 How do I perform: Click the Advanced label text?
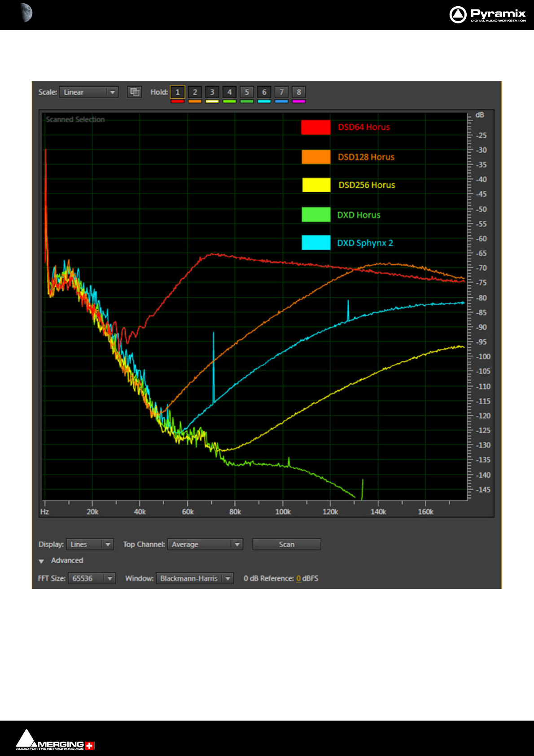pyautogui.click(x=67, y=560)
